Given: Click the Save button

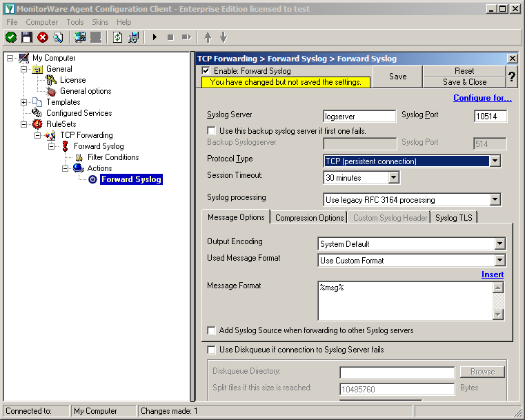Looking at the screenshot, I should [398, 77].
